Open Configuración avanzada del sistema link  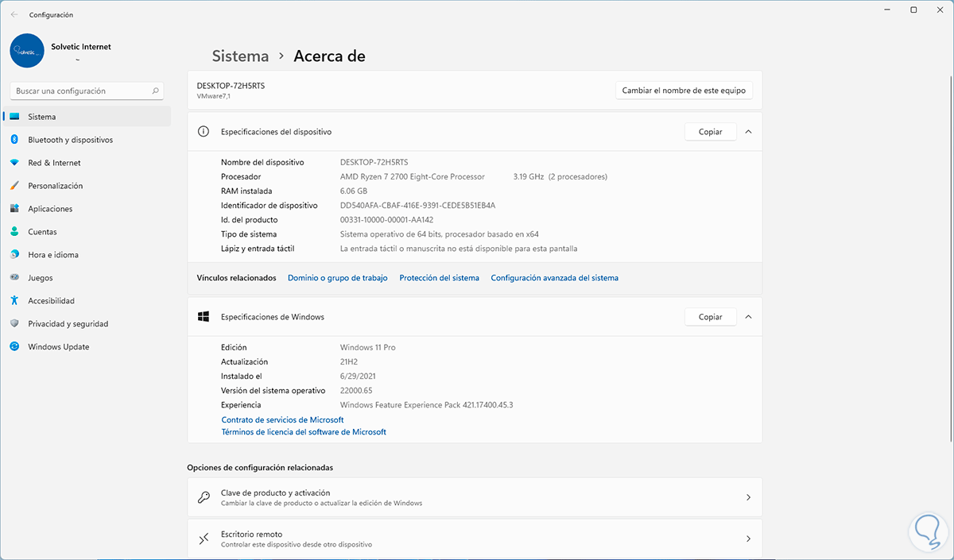[x=554, y=278]
